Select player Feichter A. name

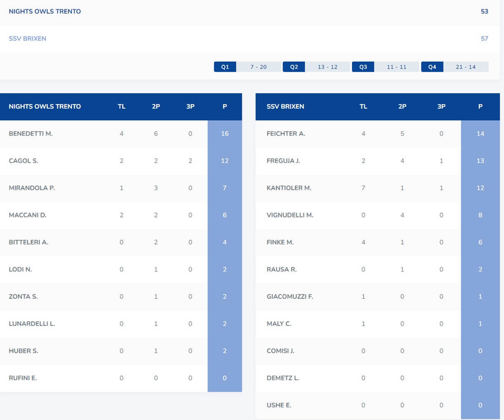point(286,134)
